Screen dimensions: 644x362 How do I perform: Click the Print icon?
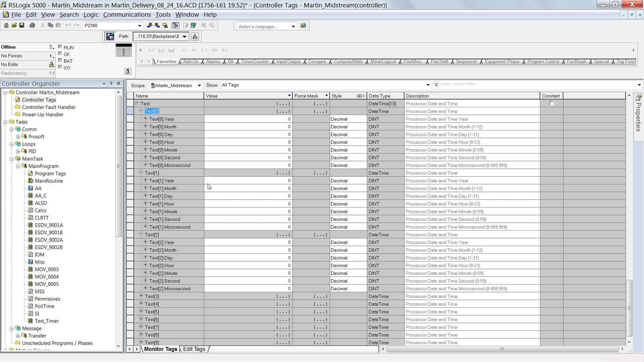tap(32, 25)
